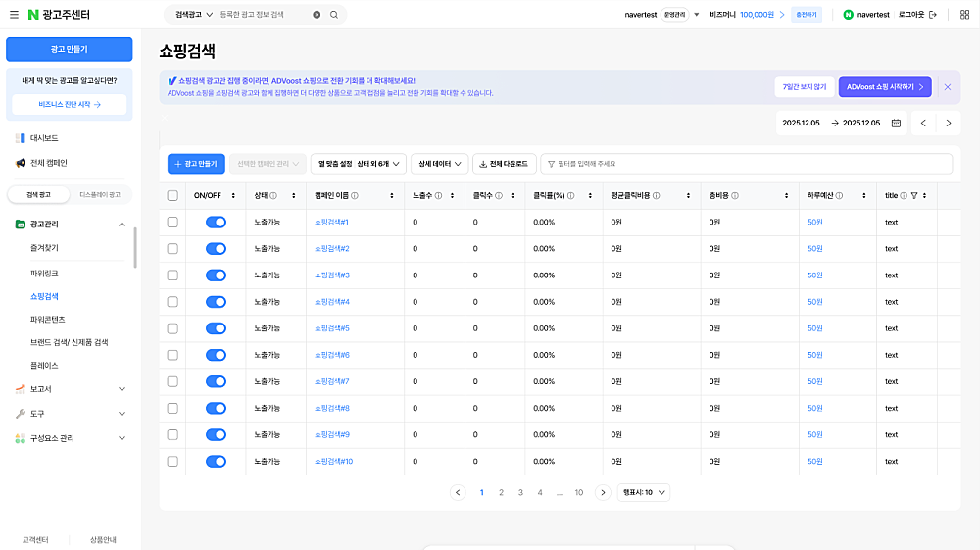
Task: Switch to the 검색 광고 tab
Action: tap(39, 195)
